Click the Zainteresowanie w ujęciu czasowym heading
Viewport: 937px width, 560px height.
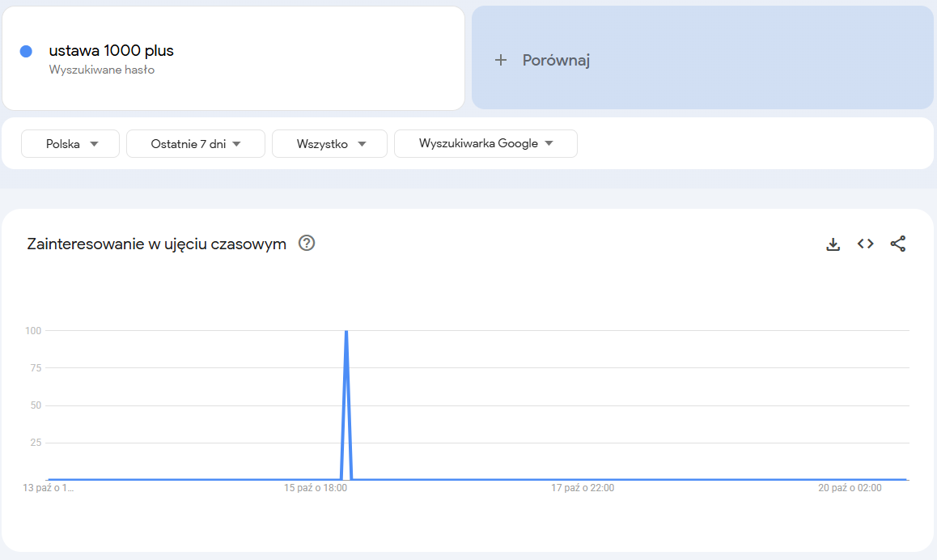(x=156, y=244)
